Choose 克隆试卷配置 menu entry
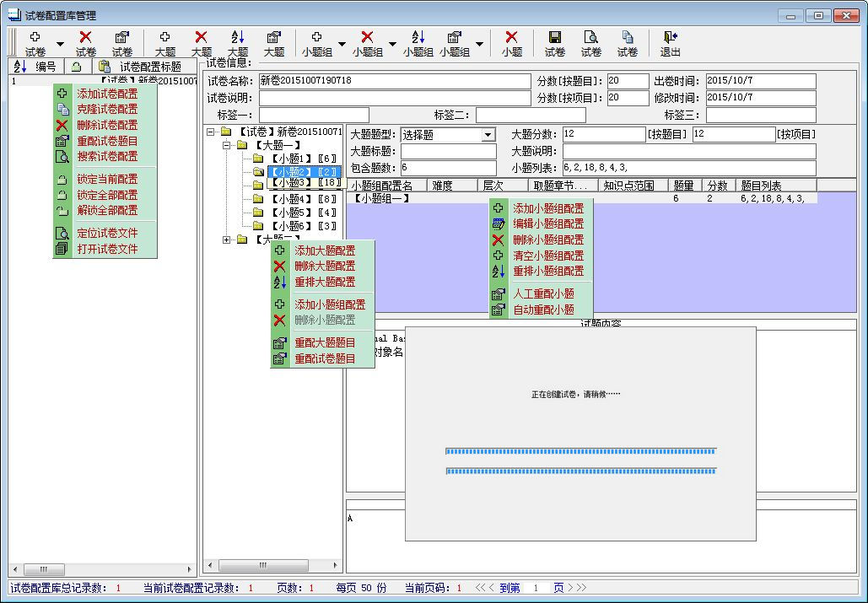 pos(107,109)
